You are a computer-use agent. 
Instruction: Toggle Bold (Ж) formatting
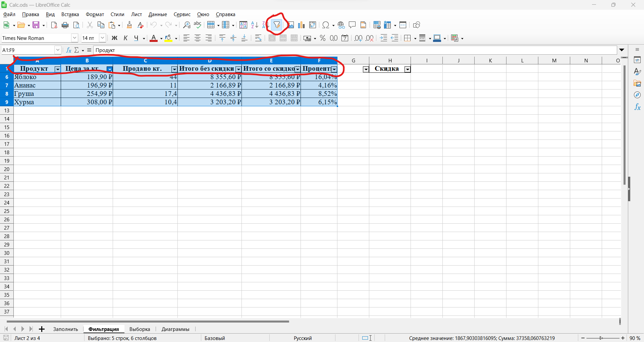pyautogui.click(x=114, y=38)
